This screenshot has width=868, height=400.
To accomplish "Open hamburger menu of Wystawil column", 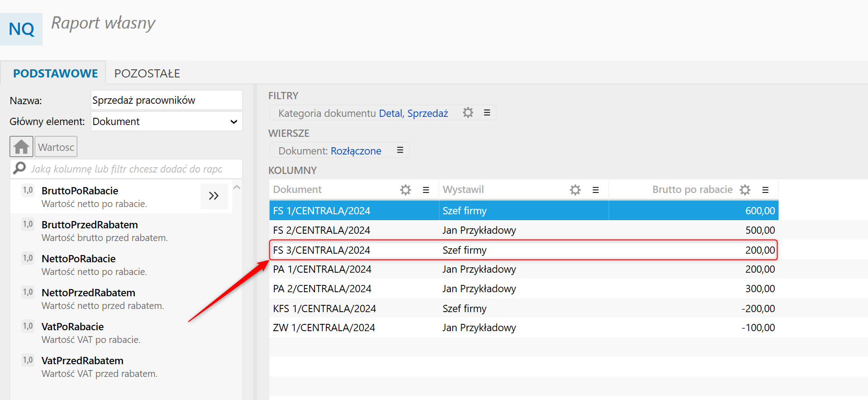I will pyautogui.click(x=596, y=190).
